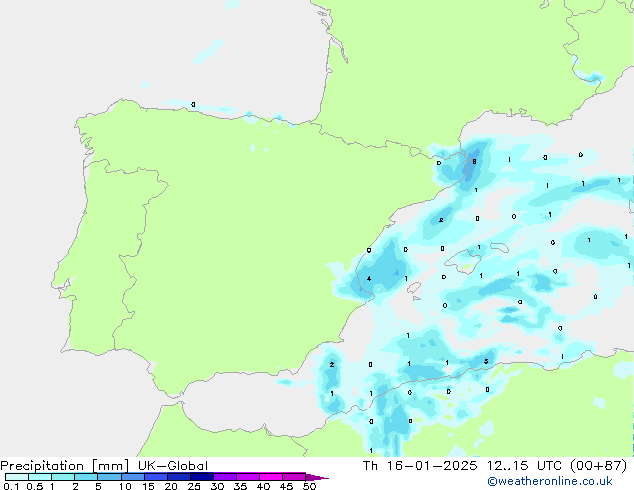Screen dimensions: 634x490
Task: Click the "50" legend scale label
Action: pos(309,486)
